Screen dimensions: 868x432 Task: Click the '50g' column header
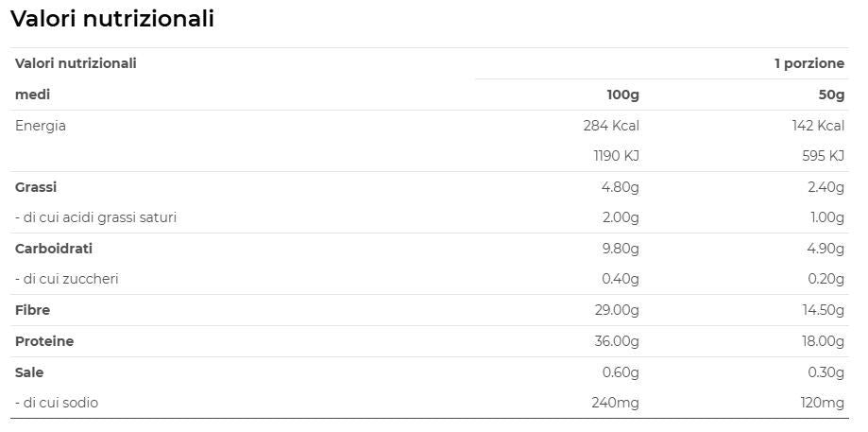pos(831,95)
